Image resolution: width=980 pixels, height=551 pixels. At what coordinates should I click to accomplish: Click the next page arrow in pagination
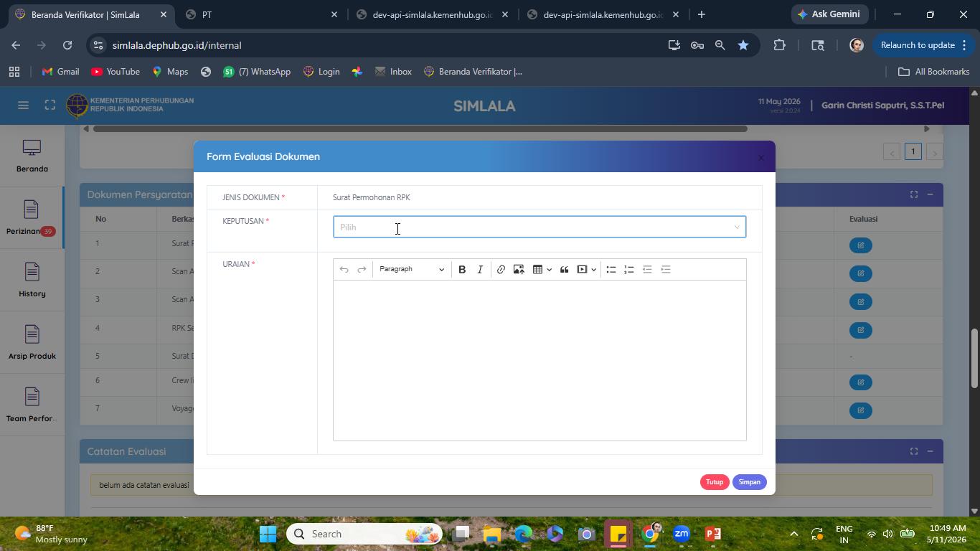click(934, 152)
